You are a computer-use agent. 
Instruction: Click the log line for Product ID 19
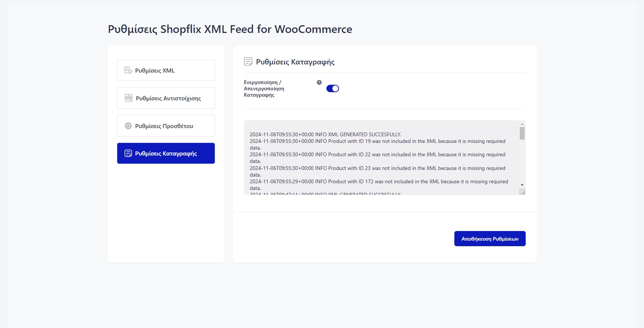[377, 144]
